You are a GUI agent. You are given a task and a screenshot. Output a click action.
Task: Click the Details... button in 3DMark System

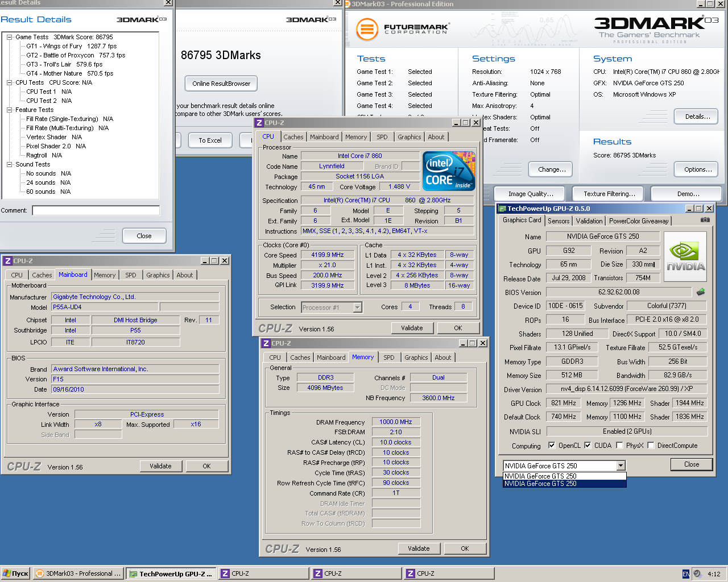coord(697,117)
